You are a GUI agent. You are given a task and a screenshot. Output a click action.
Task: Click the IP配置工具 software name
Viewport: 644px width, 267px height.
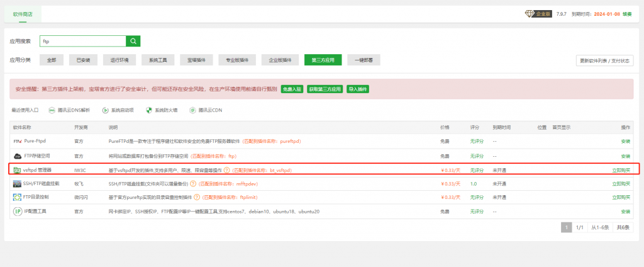(36, 212)
